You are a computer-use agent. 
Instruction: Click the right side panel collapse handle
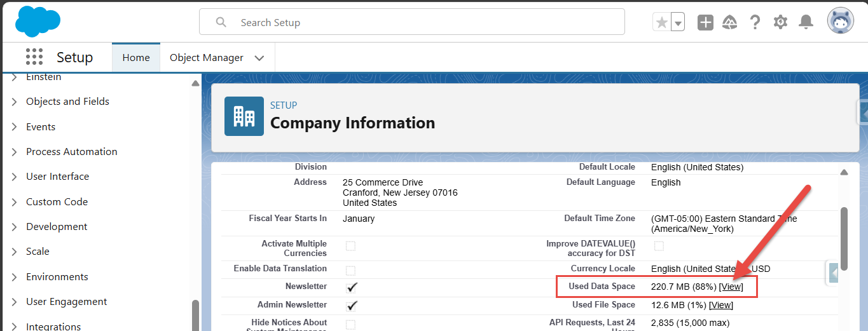(x=834, y=273)
